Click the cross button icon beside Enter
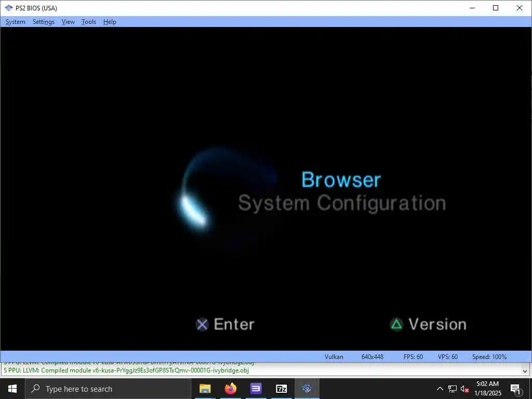 (202, 325)
